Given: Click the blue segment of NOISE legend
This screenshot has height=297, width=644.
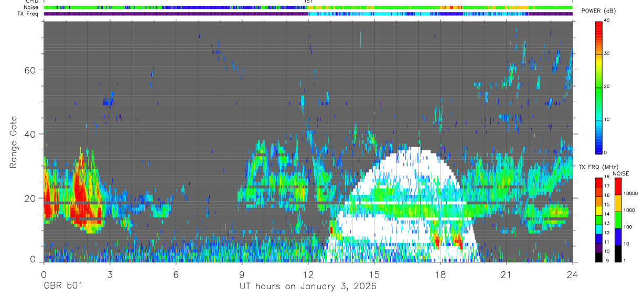Looking at the screenshot, I should coord(619,237).
